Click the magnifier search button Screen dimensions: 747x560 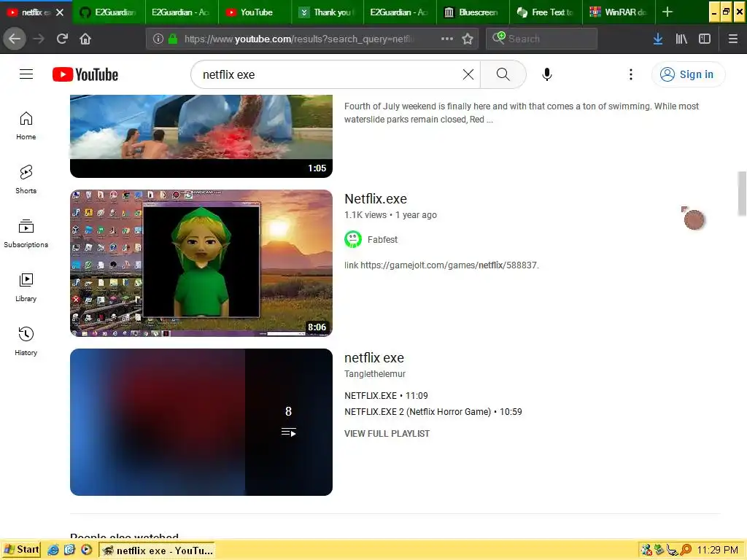[x=503, y=74]
